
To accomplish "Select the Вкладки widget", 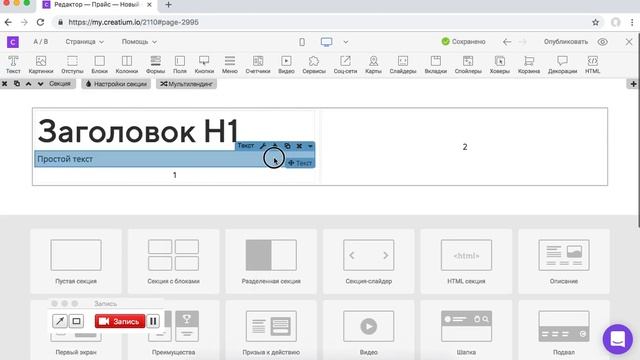I will 436,64.
